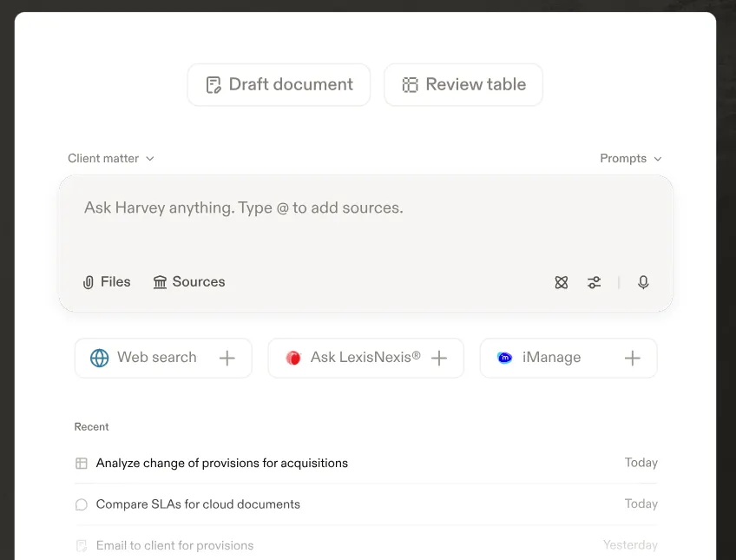
Task: Open Compare SLAs for cloud documents
Action: coord(198,504)
